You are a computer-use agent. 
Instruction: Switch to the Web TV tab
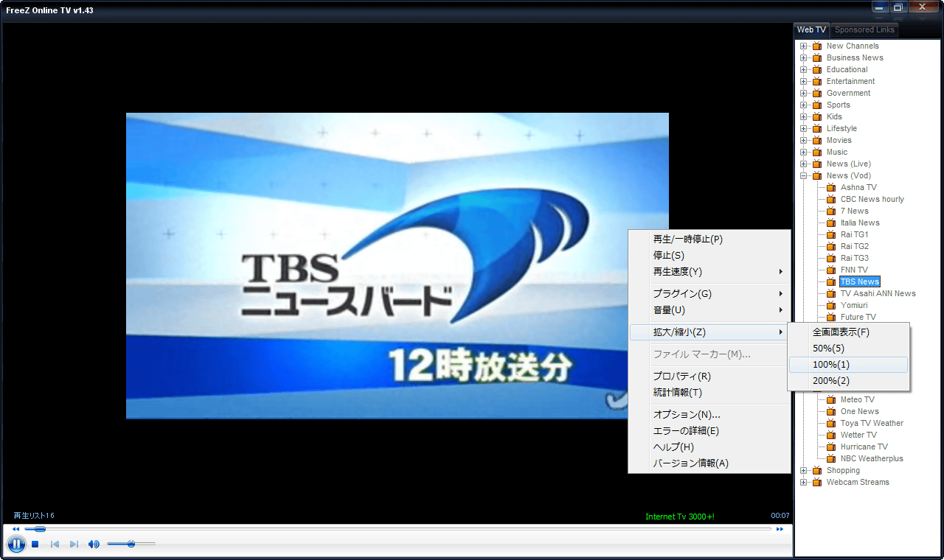(x=811, y=29)
